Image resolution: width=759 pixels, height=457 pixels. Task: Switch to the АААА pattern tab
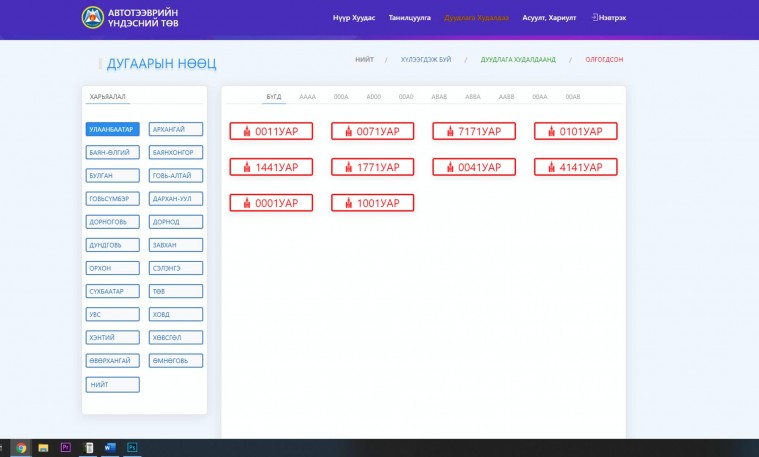tap(307, 97)
